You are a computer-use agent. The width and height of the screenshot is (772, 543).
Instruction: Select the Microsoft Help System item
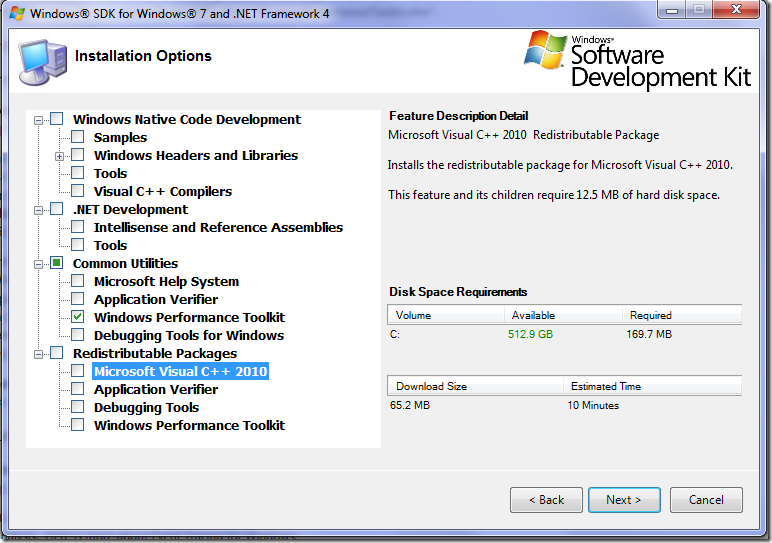(x=166, y=282)
